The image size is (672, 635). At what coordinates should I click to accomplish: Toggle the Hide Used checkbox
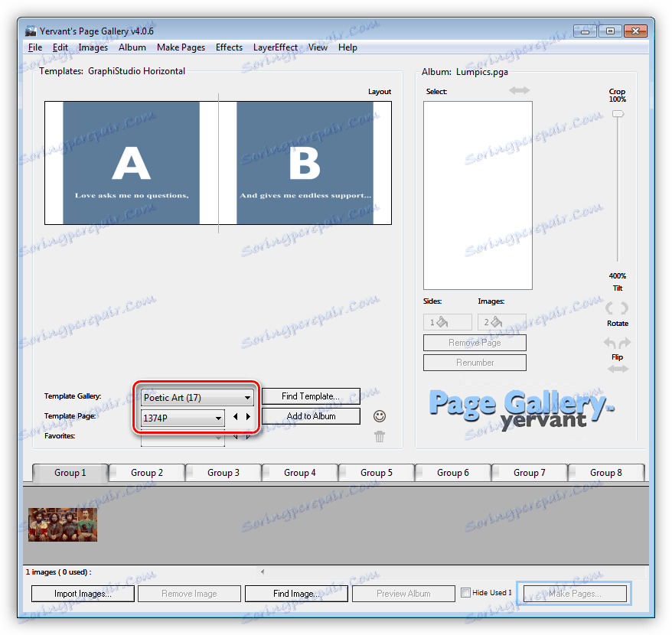pos(465,593)
